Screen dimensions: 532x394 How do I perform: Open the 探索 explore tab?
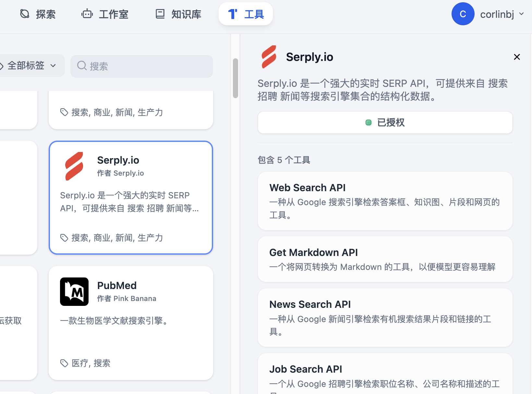(x=38, y=14)
